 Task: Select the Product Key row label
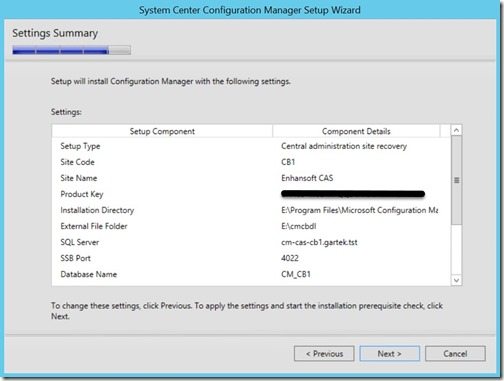click(x=82, y=194)
